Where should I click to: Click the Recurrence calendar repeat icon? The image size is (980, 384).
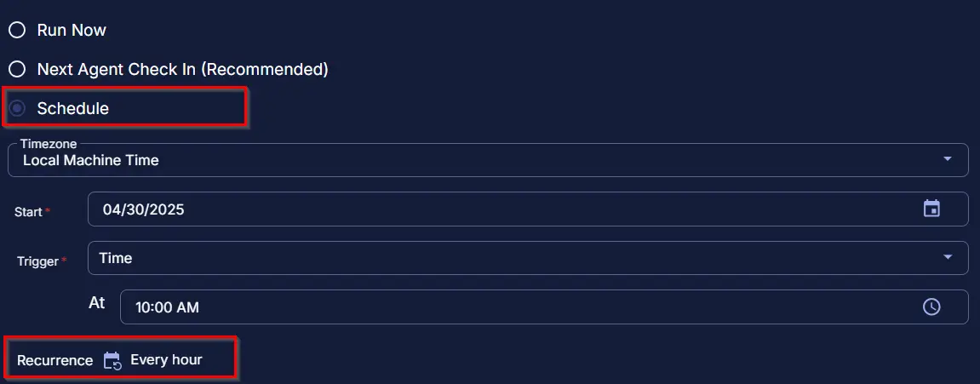tap(112, 361)
